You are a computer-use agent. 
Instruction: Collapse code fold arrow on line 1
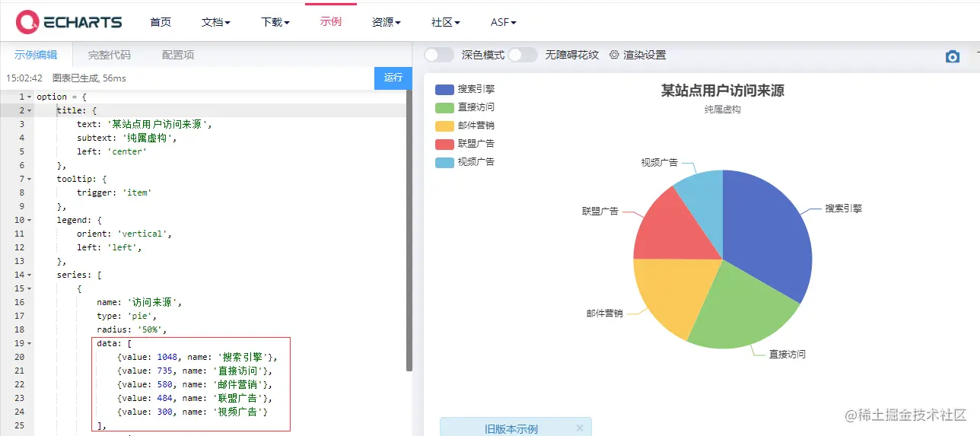click(29, 97)
